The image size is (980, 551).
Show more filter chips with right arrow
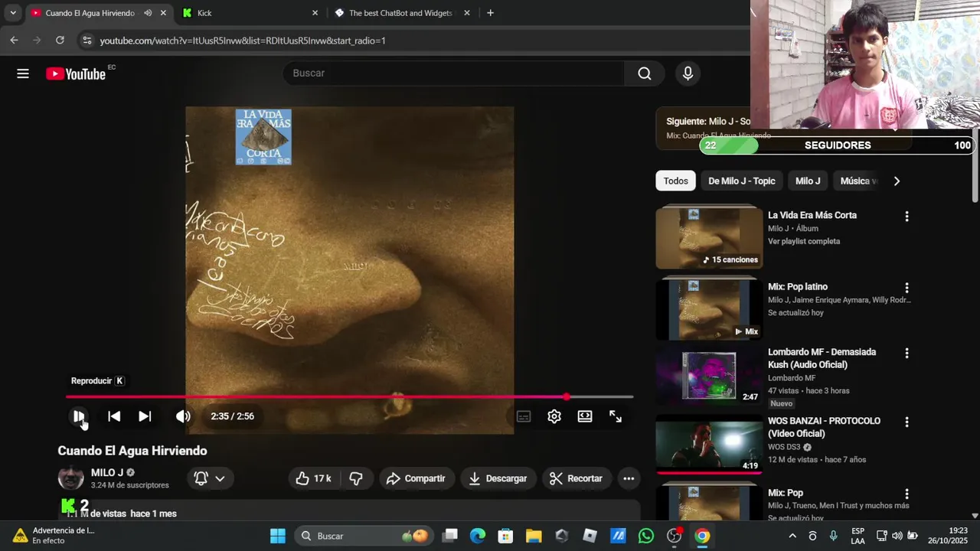coord(897,181)
